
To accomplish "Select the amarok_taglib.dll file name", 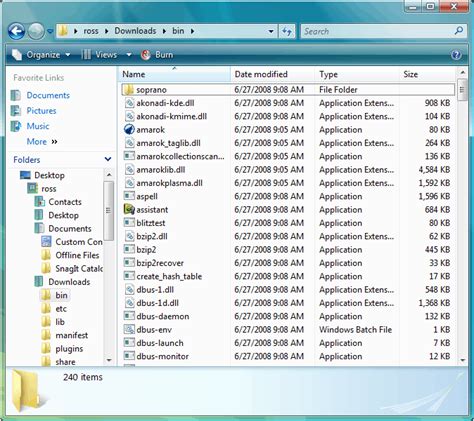I will (x=168, y=143).
